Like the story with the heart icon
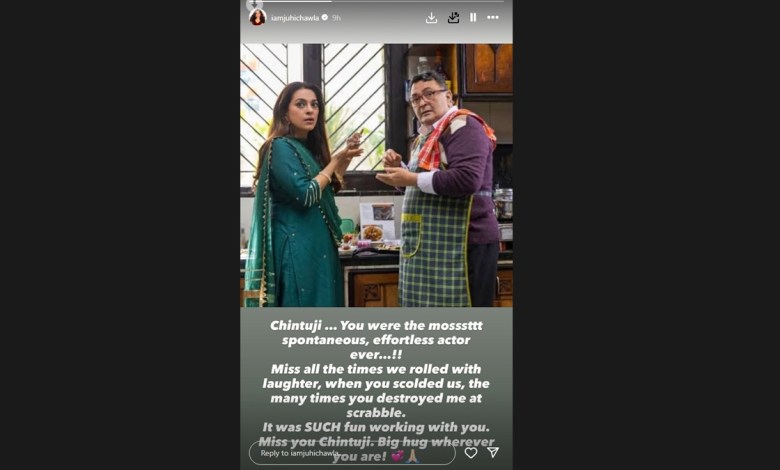 (x=471, y=453)
